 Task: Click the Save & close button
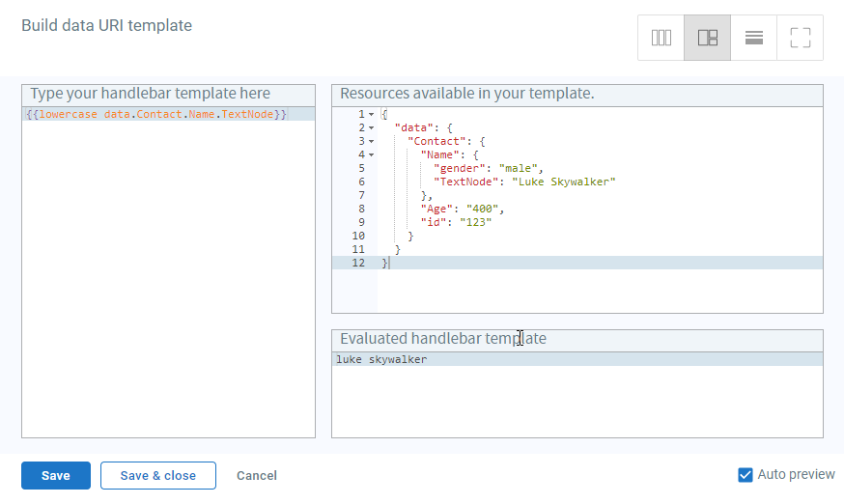tap(158, 475)
